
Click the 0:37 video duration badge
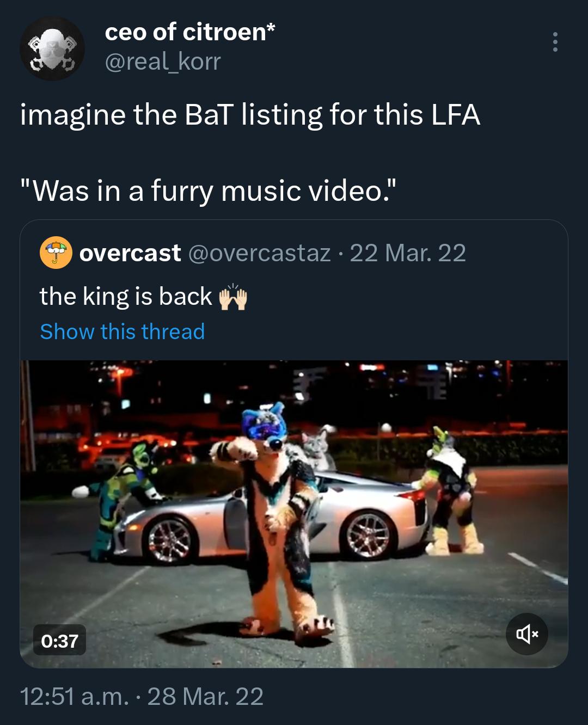[x=60, y=641]
